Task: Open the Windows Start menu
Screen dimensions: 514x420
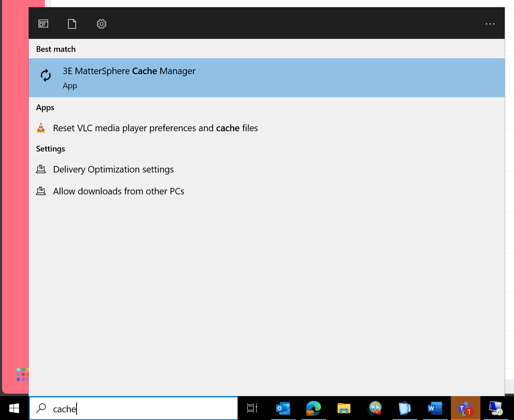Action: coord(14,408)
